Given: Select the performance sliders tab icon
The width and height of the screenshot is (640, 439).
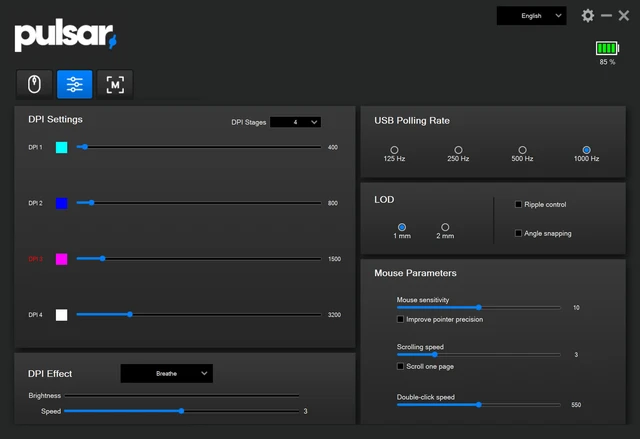Looking at the screenshot, I should tap(75, 84).
